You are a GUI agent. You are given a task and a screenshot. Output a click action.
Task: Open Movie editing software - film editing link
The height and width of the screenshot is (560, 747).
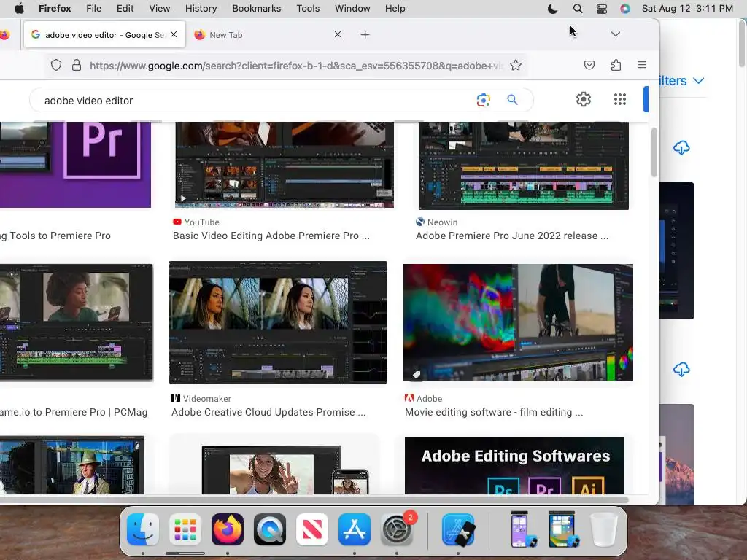[x=494, y=412]
